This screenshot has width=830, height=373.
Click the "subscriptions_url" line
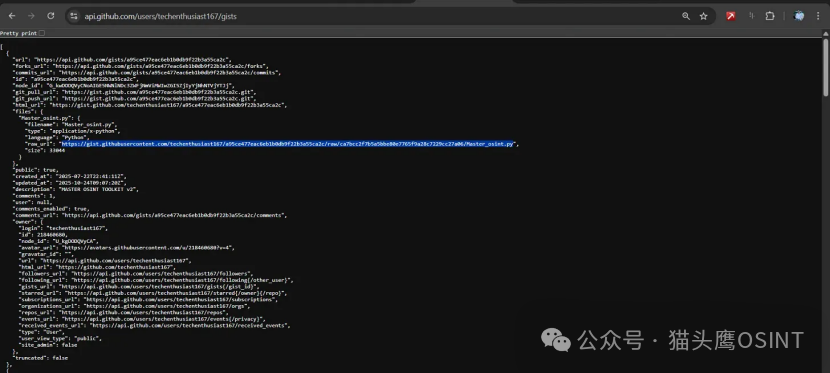[148, 299]
